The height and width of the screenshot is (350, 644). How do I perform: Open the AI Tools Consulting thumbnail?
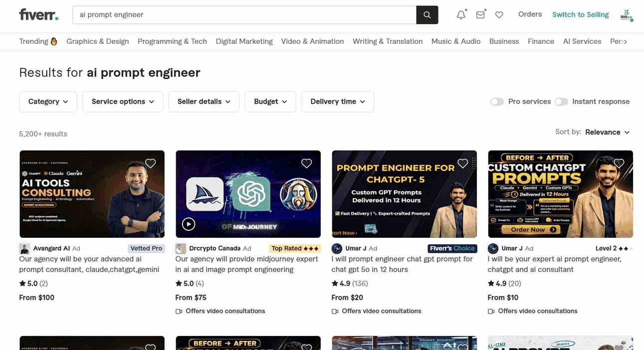point(92,194)
